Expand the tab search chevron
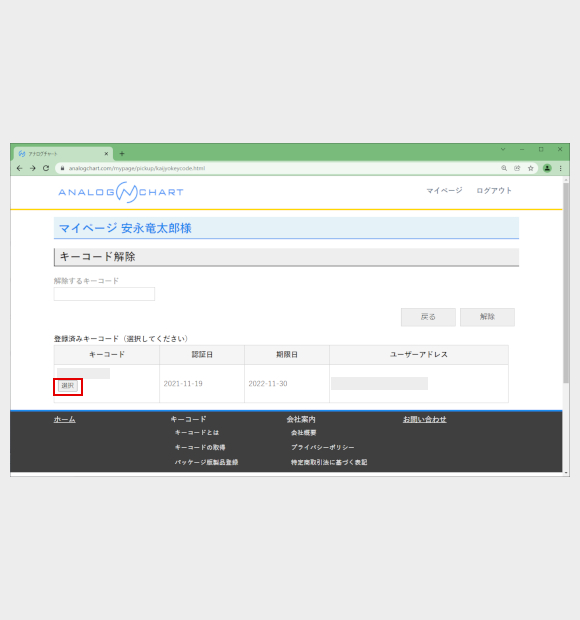The height and width of the screenshot is (620, 580). [503, 149]
